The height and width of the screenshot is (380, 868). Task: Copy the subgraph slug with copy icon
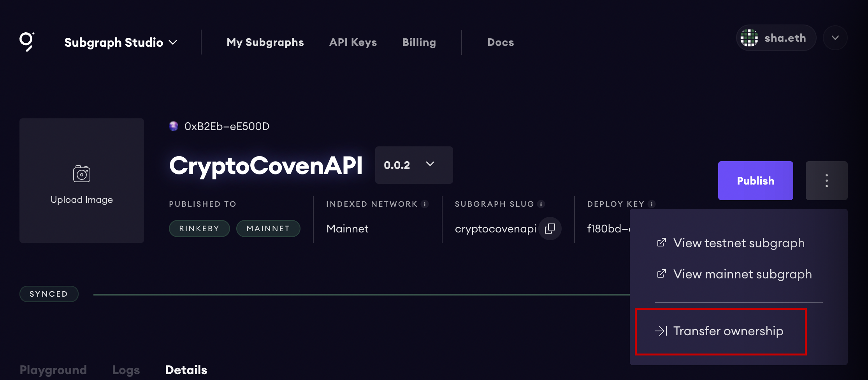tap(550, 229)
